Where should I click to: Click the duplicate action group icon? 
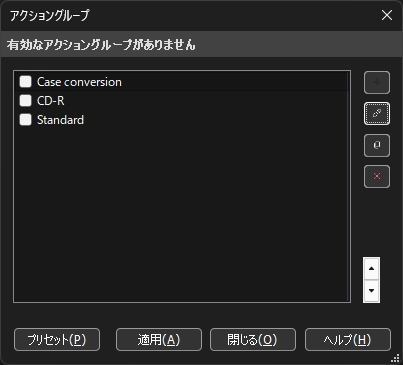click(377, 145)
